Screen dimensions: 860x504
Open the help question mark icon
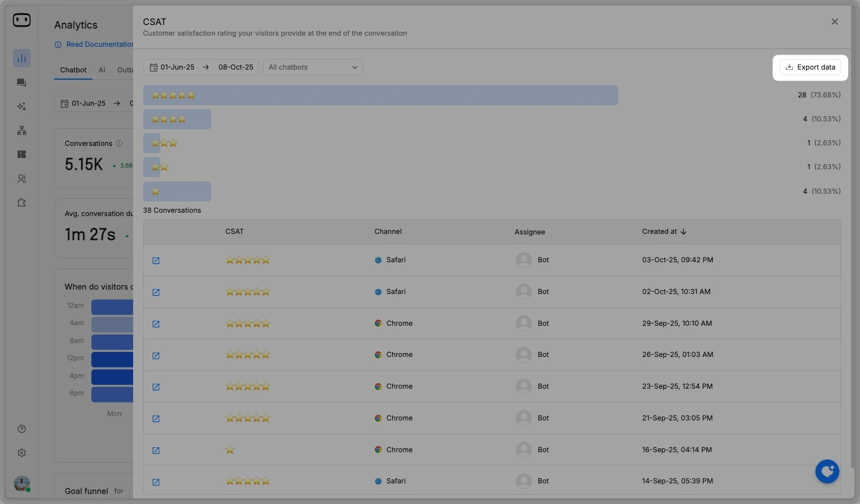tap(22, 429)
